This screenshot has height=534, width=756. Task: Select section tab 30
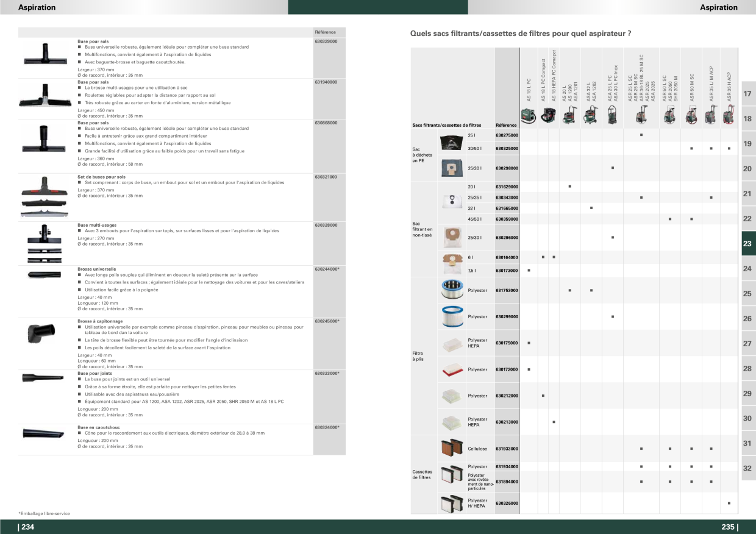coord(747,419)
